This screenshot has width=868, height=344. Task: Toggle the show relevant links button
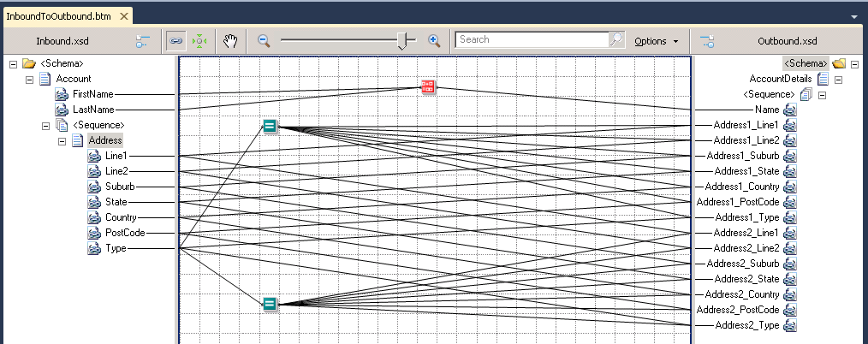coord(199,40)
